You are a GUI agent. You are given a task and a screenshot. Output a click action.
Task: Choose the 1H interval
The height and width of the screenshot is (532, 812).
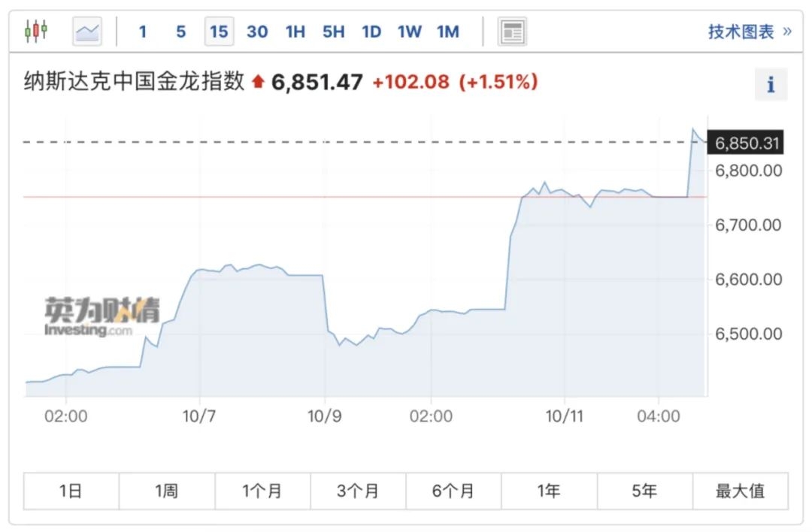pyautogui.click(x=295, y=32)
